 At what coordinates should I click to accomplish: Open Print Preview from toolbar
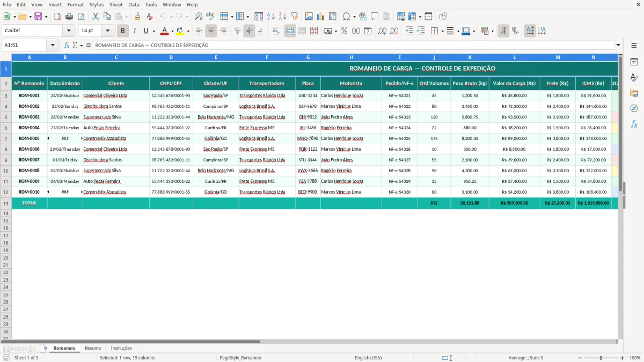click(x=81, y=17)
